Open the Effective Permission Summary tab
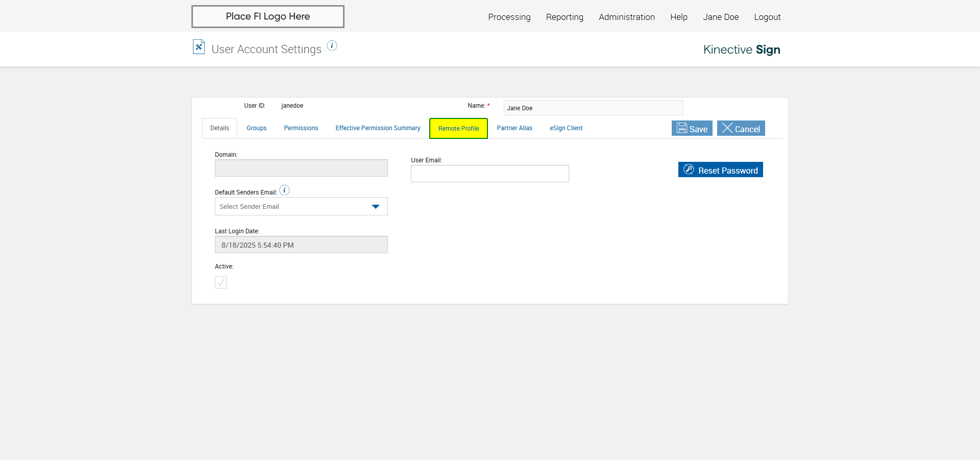Image resolution: width=980 pixels, height=460 pixels. (x=378, y=128)
